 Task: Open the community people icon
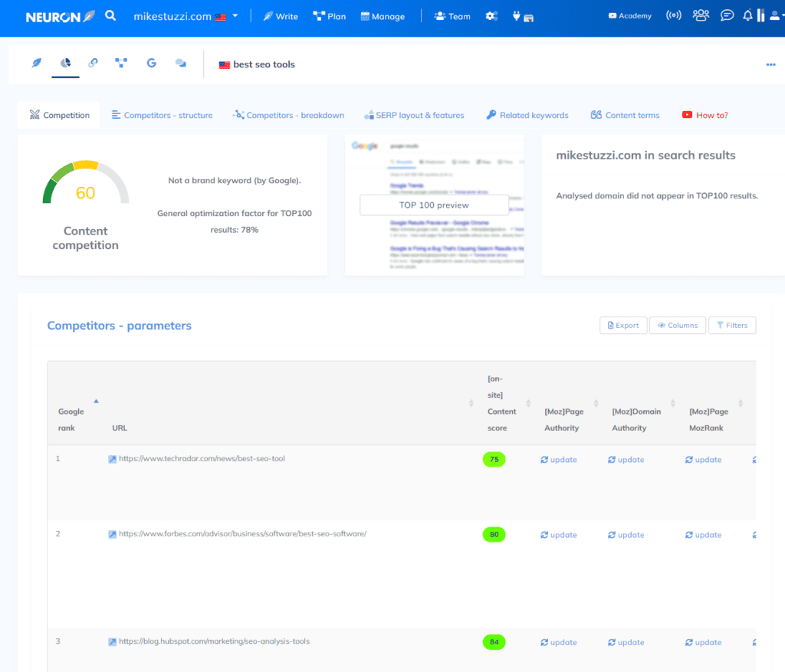701,15
